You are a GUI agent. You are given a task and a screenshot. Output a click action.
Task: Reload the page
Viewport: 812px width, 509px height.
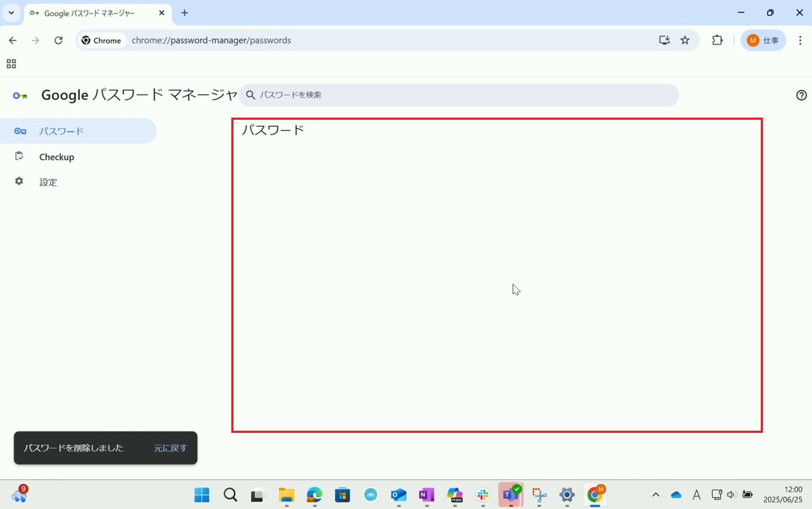(x=58, y=40)
